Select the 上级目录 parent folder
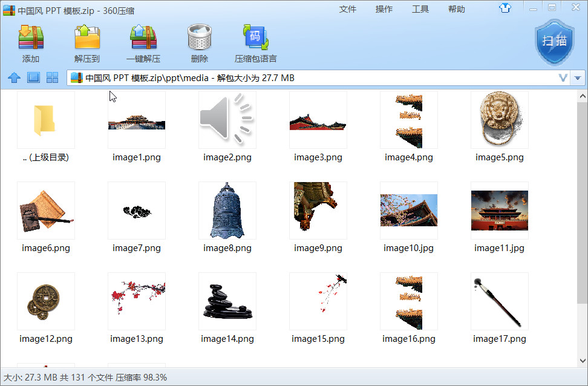Viewport: 588px width, 386px height. click(46, 120)
